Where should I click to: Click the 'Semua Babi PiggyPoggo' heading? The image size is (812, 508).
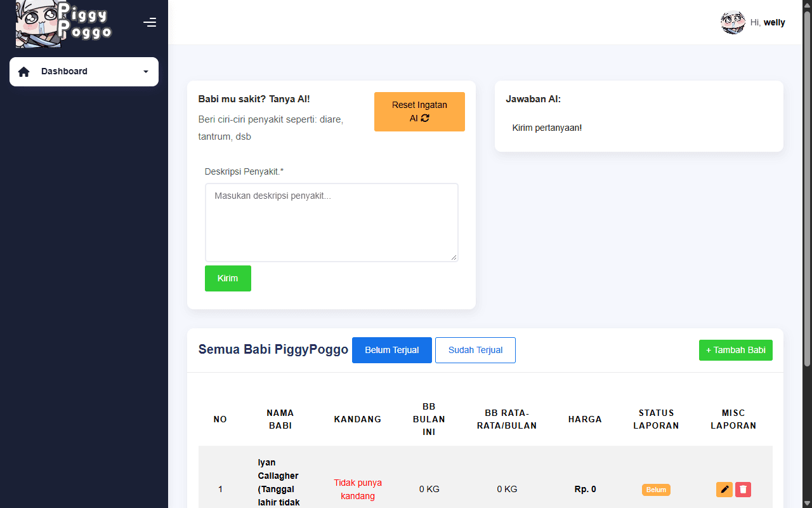click(273, 349)
